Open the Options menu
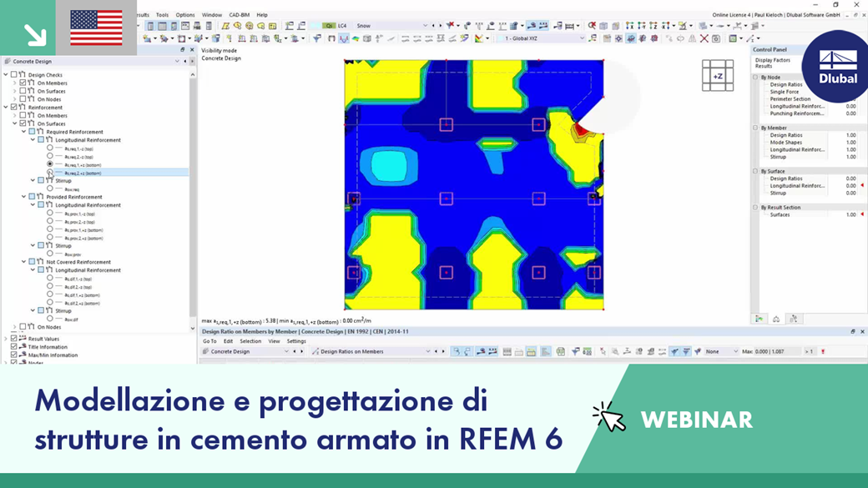The height and width of the screenshot is (488, 868). [185, 15]
